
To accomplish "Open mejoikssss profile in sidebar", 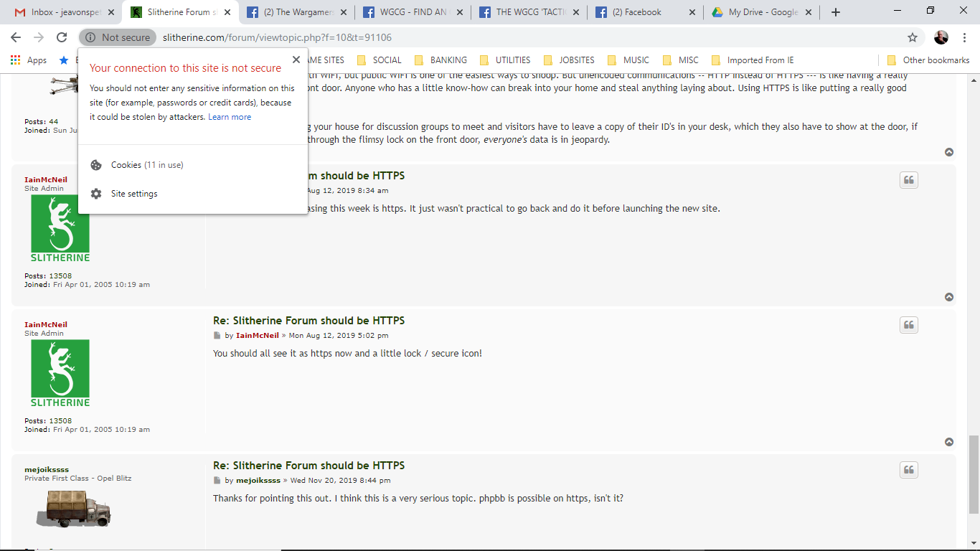I will point(47,469).
